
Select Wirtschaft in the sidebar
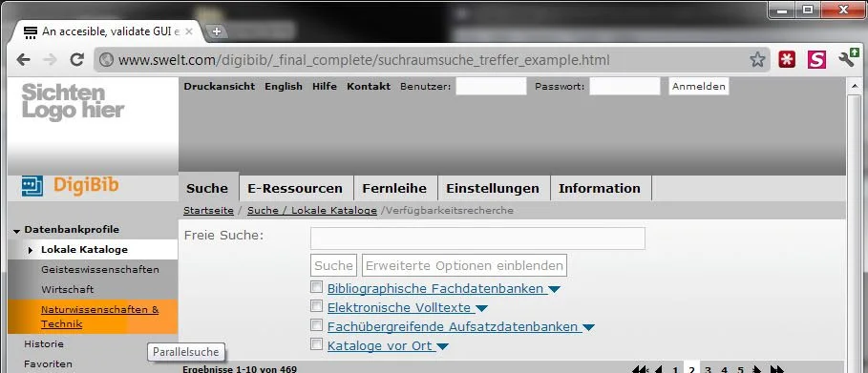click(68, 289)
